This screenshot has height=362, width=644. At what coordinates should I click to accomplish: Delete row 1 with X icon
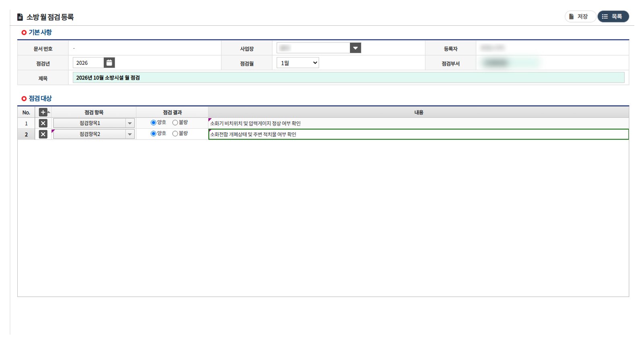pyautogui.click(x=43, y=123)
